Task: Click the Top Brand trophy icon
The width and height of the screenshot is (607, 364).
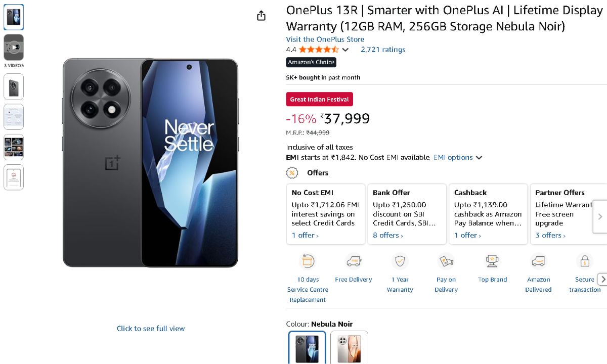Action: 492,261
